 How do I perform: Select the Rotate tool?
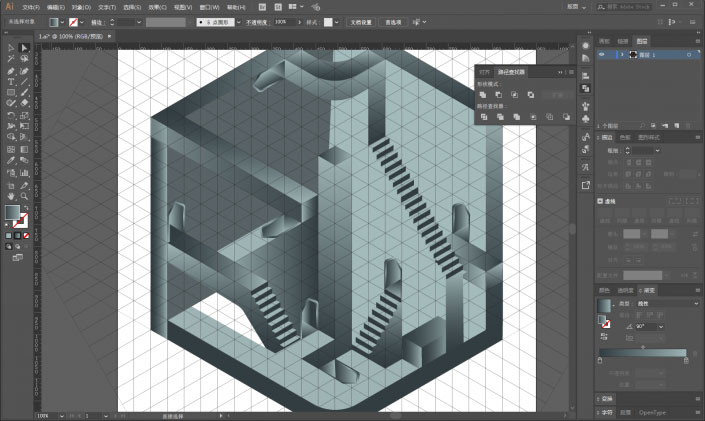click(x=11, y=115)
